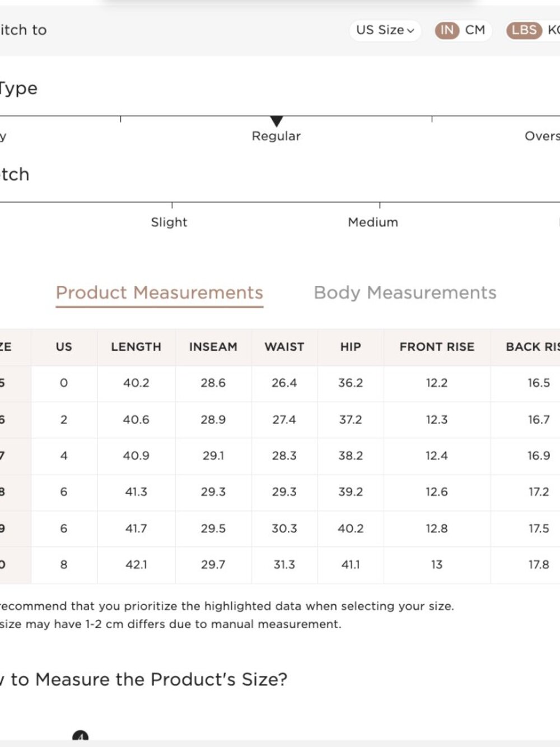Click the hip 41.1 cell
Viewport: 560px width, 747px height.
(x=351, y=565)
